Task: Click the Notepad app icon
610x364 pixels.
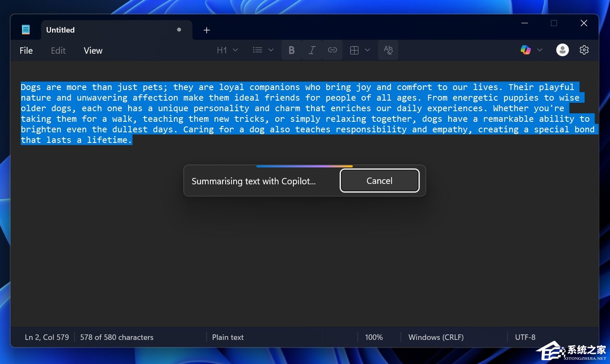Action: coord(26,30)
